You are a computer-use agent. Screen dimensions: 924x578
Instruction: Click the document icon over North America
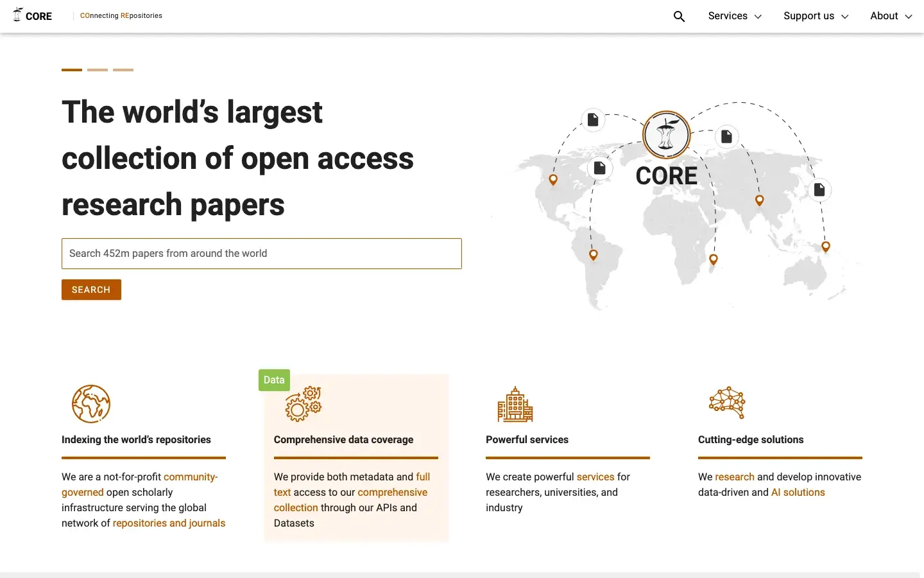point(599,168)
